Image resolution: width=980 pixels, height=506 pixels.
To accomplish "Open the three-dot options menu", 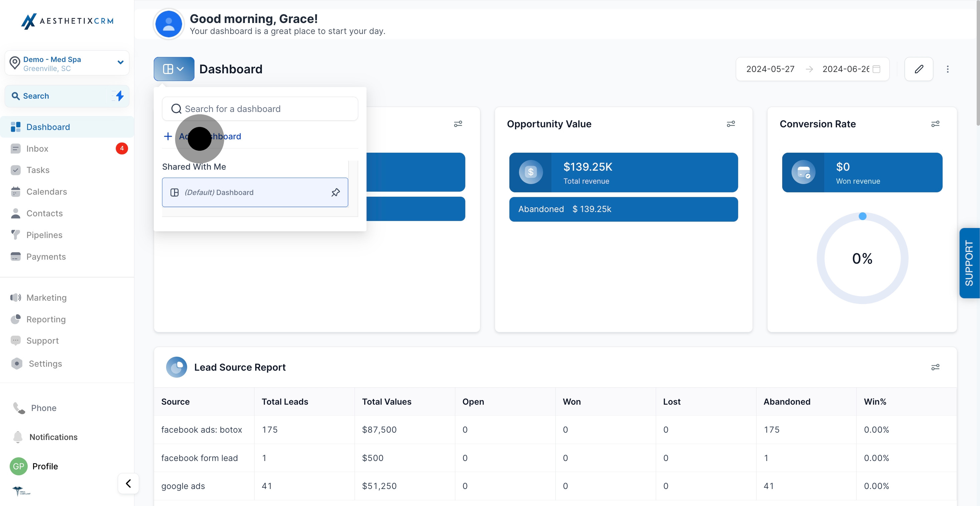I will pyautogui.click(x=948, y=69).
